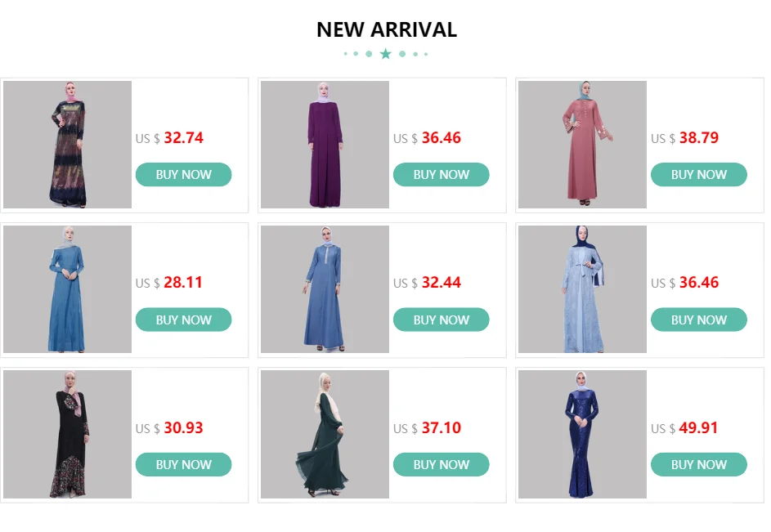Screen dimensions: 771x532
Task: Click Buy Now for the $28.11 dress
Action: click(183, 320)
